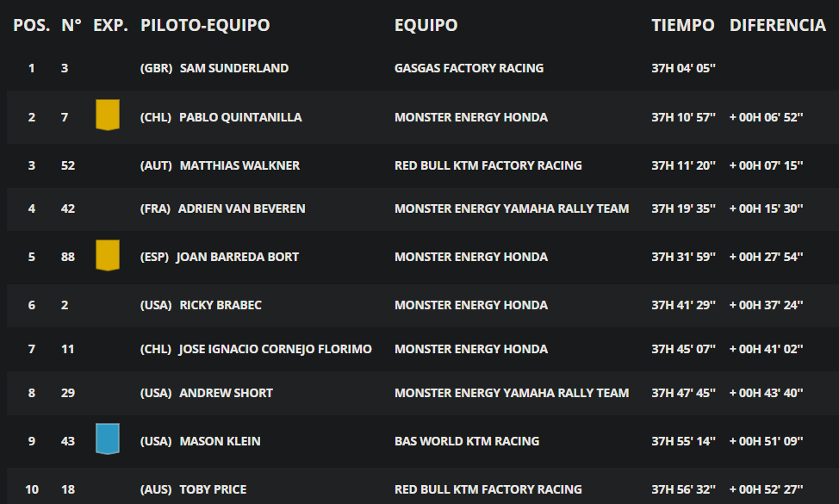Image resolution: width=839 pixels, height=504 pixels.
Task: Open Matthias Walkner's rider name
Action: coord(239,165)
